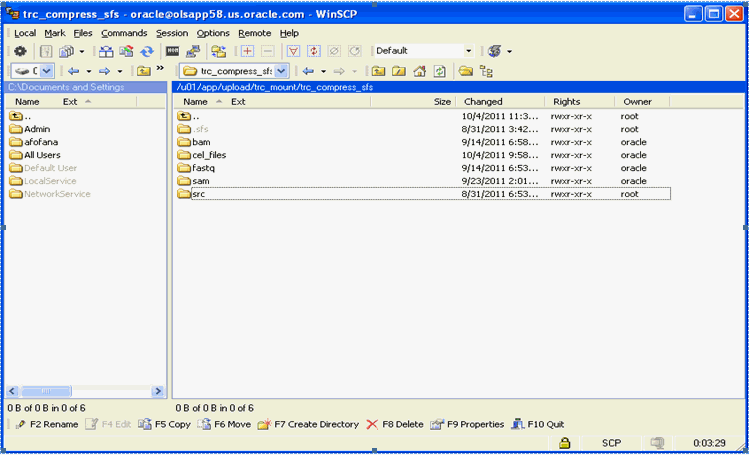Expand the local forward history dropdown arrow
749x455 pixels.
pyautogui.click(x=120, y=71)
